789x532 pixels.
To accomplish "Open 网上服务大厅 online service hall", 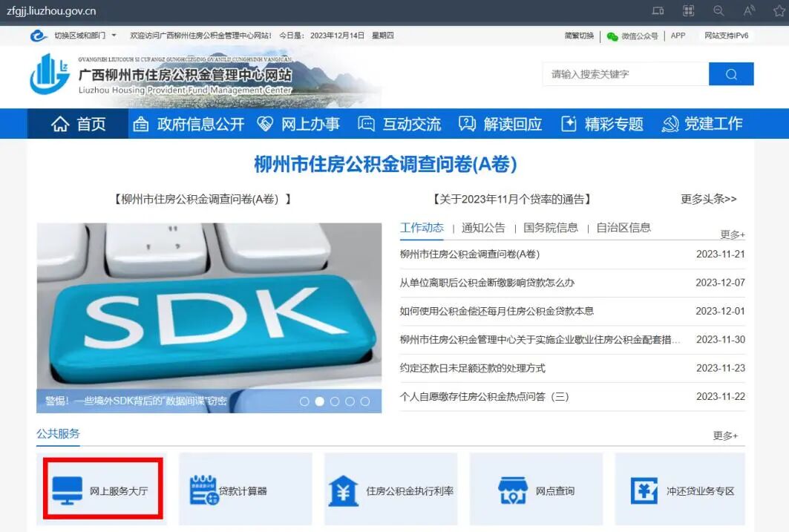I will coord(103,490).
